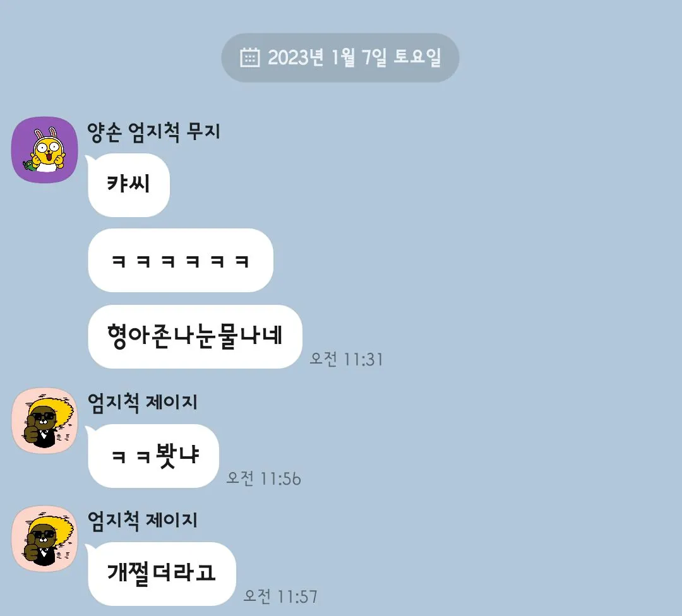Click sender name 양손 엄지척 무지
This screenshot has height=616, width=682.
(153, 132)
